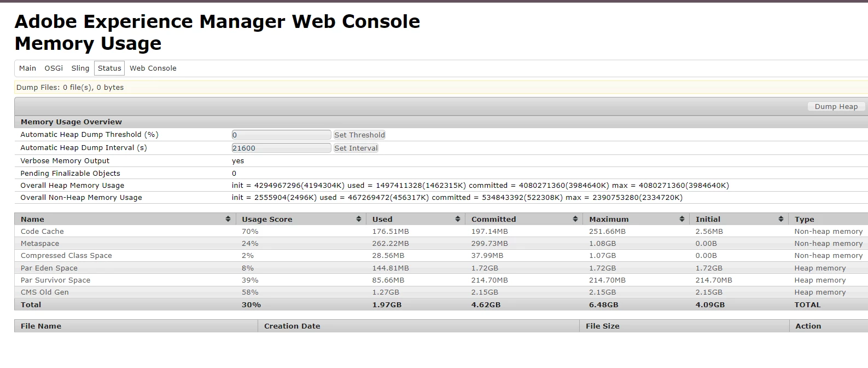The image size is (868, 368).
Task: Click the 176.51MB used value
Action: [391, 232]
